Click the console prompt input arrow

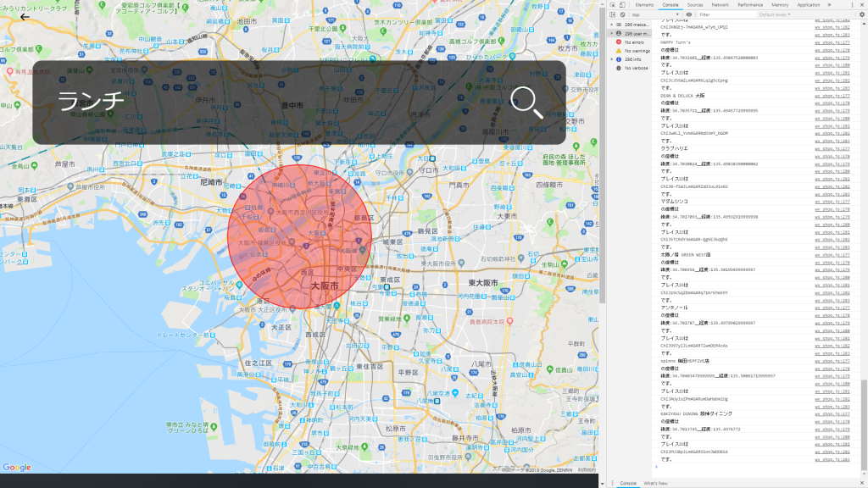pos(657,467)
